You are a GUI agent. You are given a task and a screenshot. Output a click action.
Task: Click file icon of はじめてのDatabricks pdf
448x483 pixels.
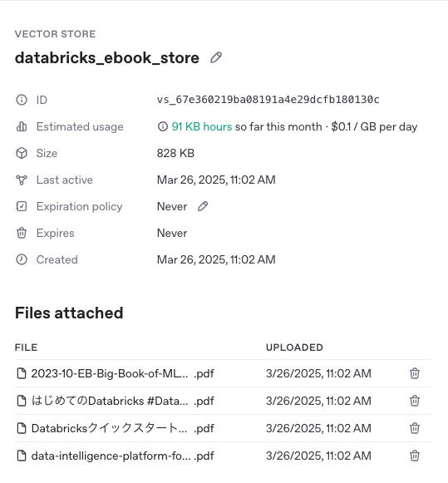click(22, 401)
